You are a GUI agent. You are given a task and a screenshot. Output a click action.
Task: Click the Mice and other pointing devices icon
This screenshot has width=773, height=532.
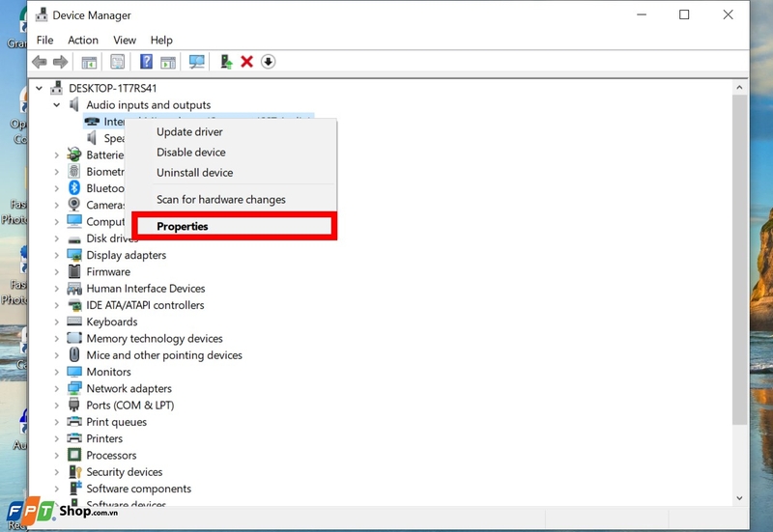[x=74, y=354]
